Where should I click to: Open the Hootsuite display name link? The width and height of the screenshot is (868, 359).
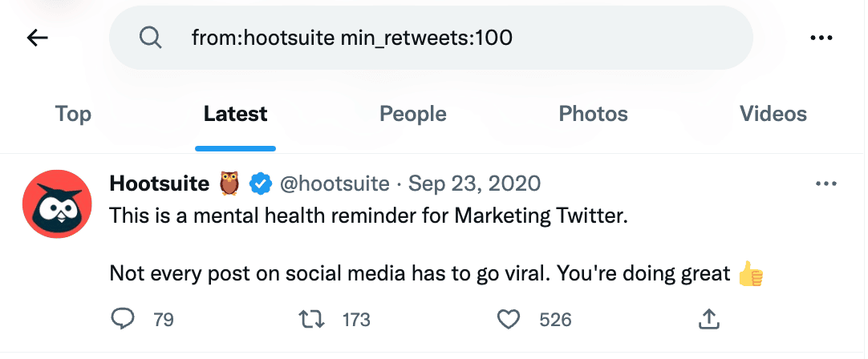pyautogui.click(x=160, y=183)
